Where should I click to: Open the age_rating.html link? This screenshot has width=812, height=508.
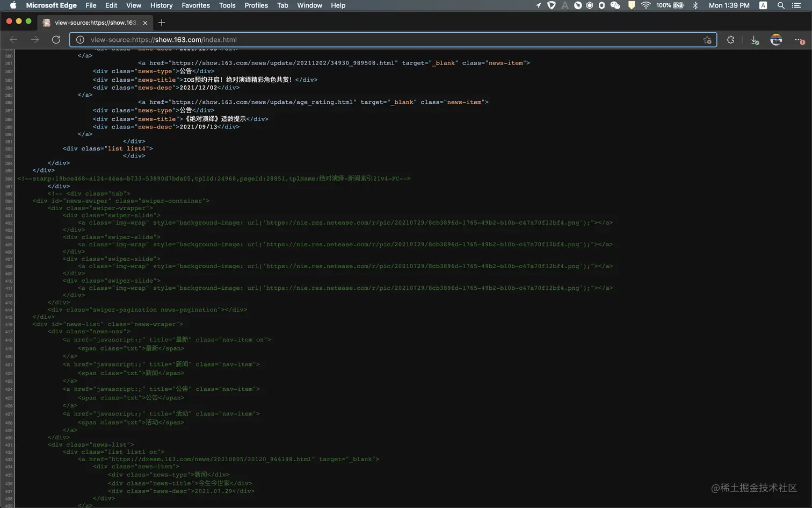coord(262,102)
